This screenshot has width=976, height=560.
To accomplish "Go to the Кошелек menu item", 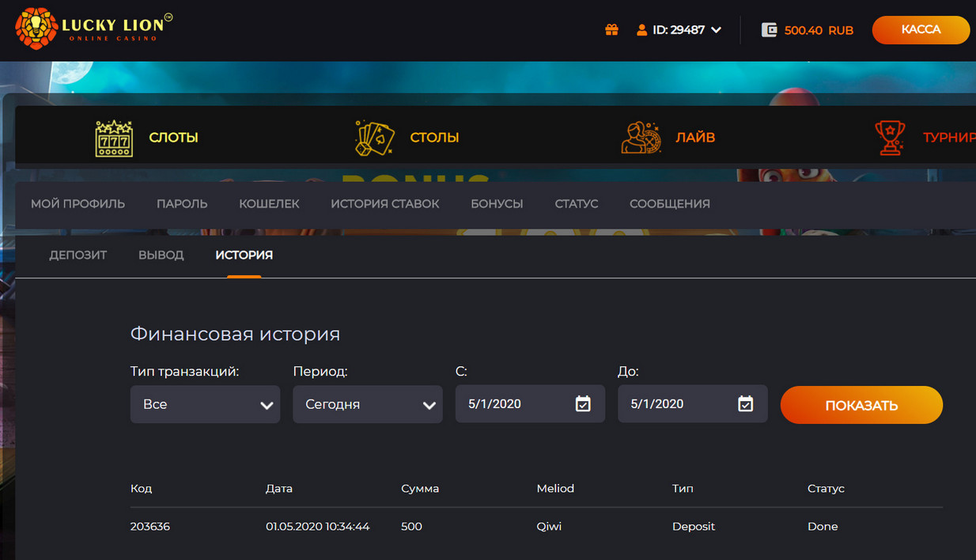I will point(269,203).
